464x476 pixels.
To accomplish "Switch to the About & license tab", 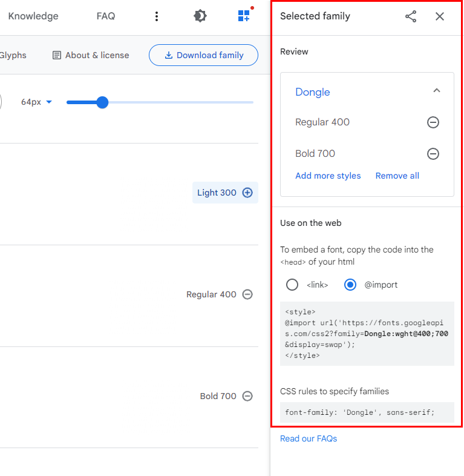I will (x=91, y=55).
